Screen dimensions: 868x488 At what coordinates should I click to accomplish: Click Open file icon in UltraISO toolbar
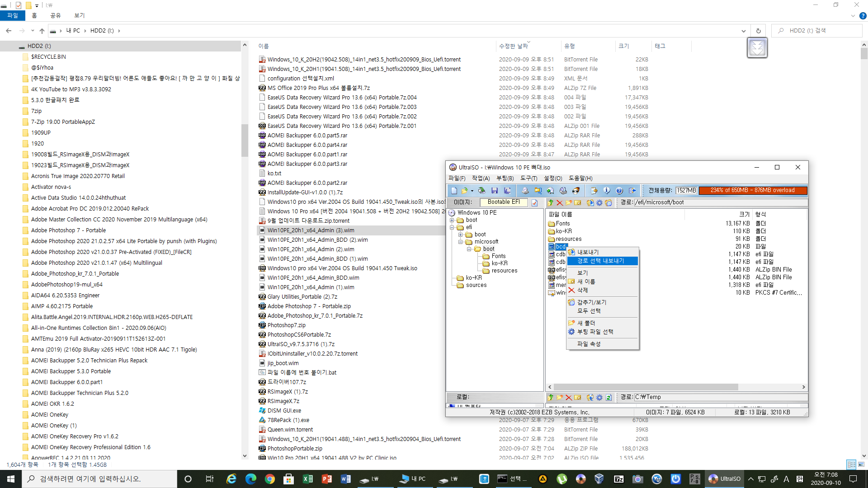pyautogui.click(x=464, y=191)
